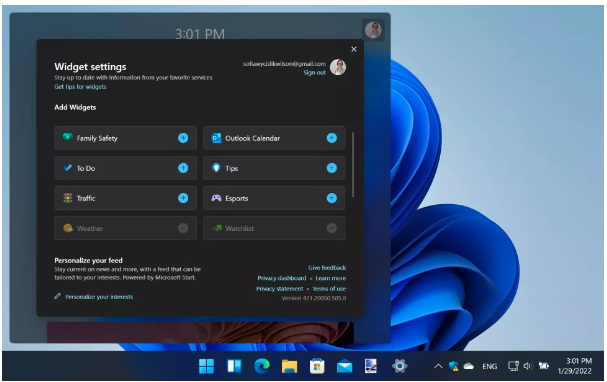Open Terms of use link
Screen dimensions: 607x382
click(x=329, y=289)
